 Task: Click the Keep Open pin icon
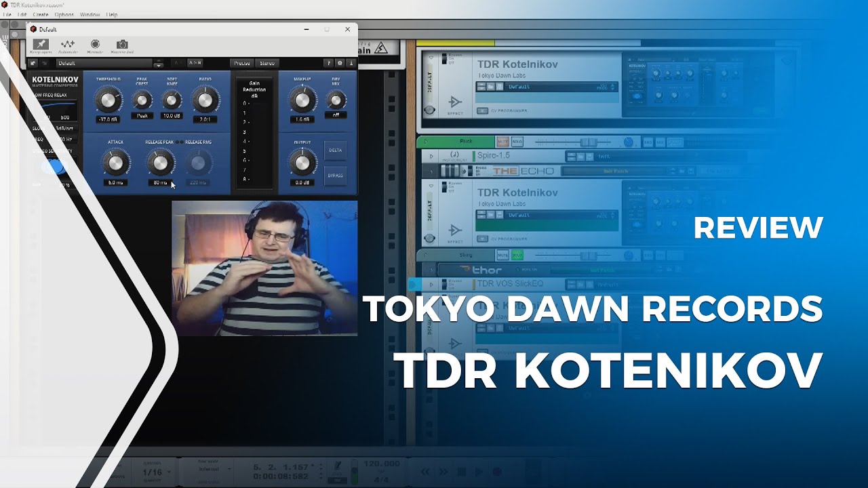(41, 45)
